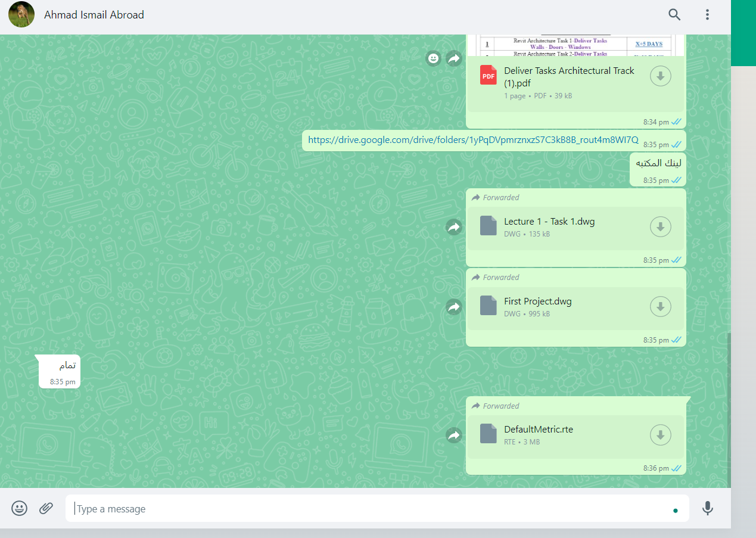Forward the DefaultMetric.rte message
Screen dimensions: 756x538
pyautogui.click(x=454, y=436)
